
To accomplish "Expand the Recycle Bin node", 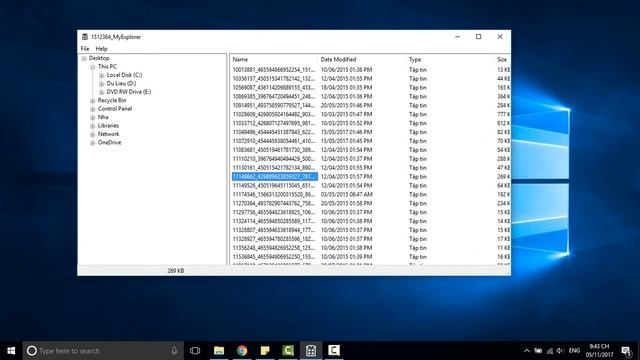I will coord(93,100).
